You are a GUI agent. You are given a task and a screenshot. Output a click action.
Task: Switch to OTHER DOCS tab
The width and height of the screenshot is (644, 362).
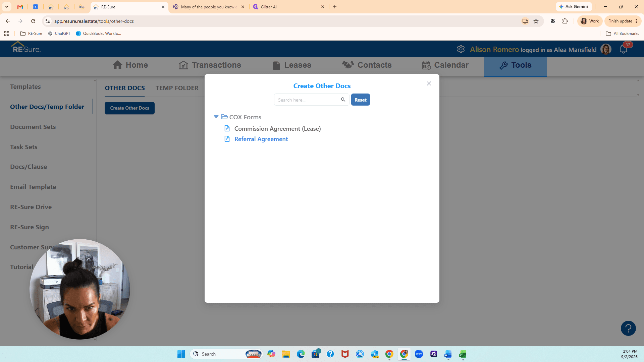125,88
